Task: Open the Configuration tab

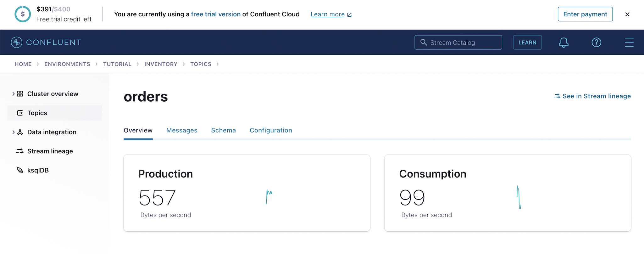Action: [271, 130]
